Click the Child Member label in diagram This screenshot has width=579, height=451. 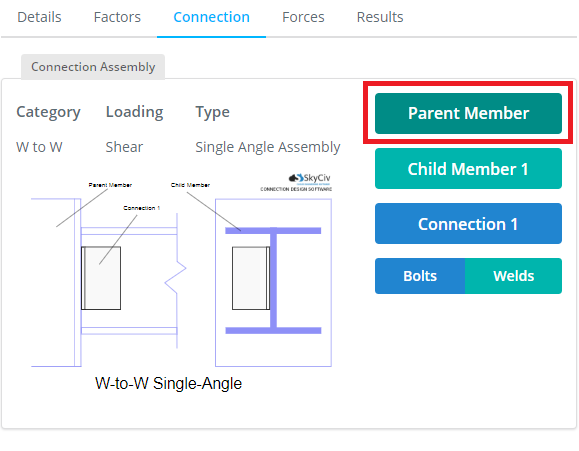click(190, 185)
